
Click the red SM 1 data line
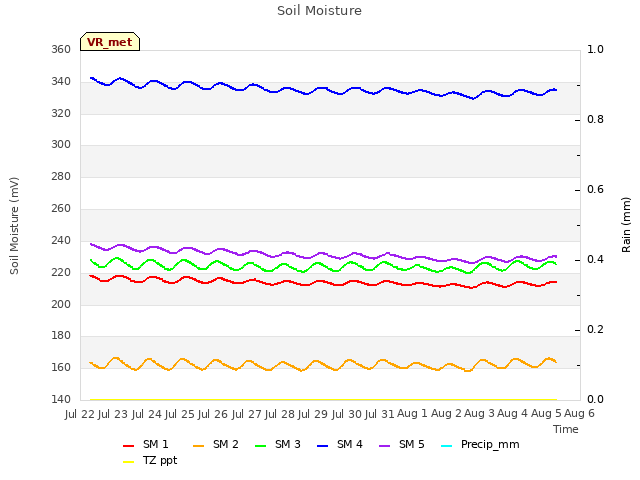(x=322, y=281)
